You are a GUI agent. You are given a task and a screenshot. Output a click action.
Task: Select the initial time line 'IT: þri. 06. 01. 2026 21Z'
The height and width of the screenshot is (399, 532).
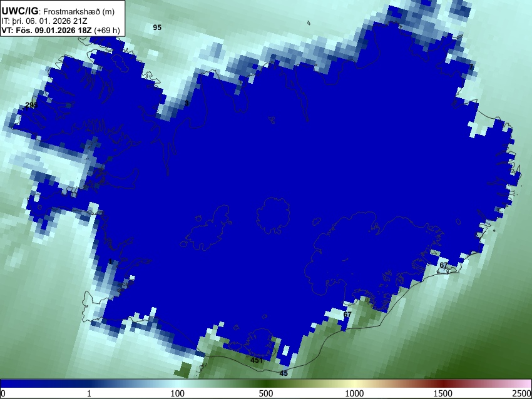point(44,21)
